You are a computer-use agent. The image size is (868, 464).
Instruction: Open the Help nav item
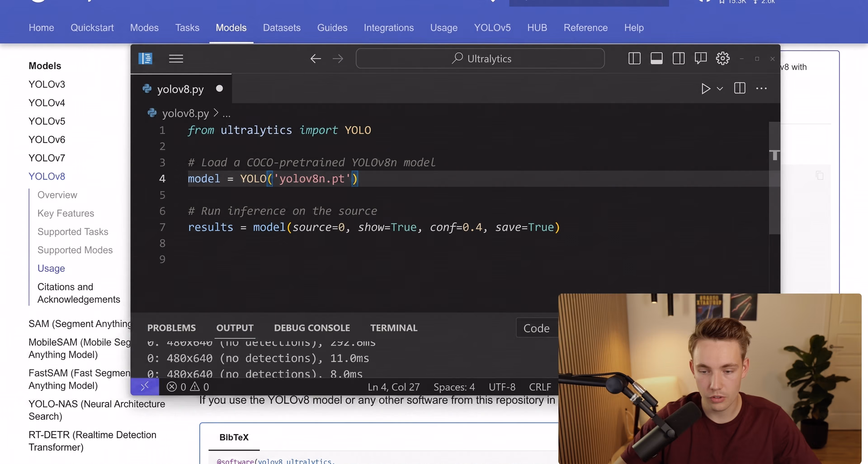point(634,28)
